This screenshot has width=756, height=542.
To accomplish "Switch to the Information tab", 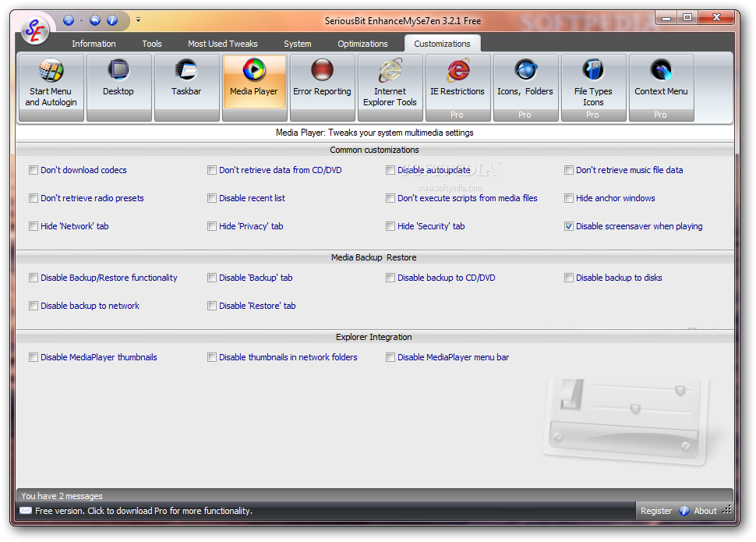I will pyautogui.click(x=94, y=44).
